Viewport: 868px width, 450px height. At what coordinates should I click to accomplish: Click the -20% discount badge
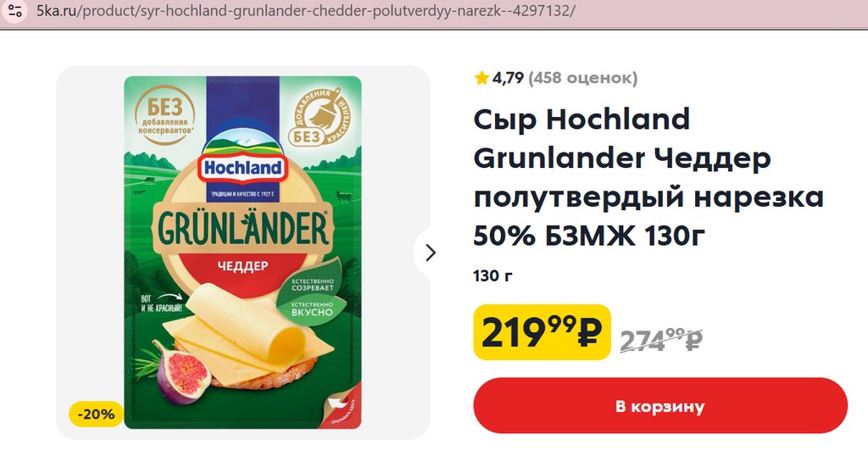pos(97,414)
